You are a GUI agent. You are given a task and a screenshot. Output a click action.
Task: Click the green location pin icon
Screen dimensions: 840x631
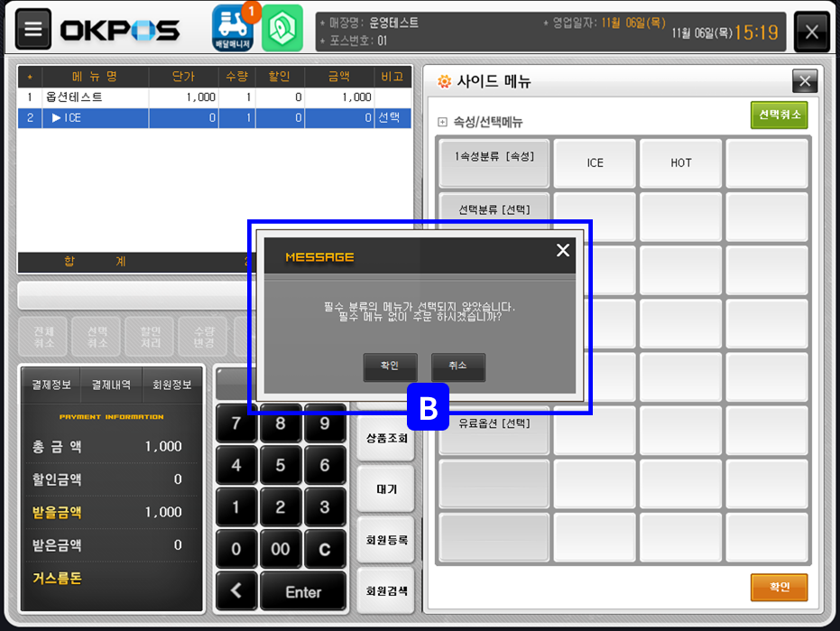coord(282,29)
